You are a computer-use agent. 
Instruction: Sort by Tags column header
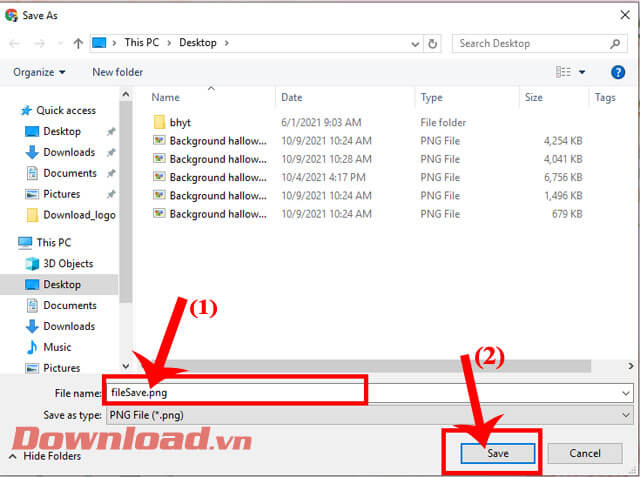point(605,98)
